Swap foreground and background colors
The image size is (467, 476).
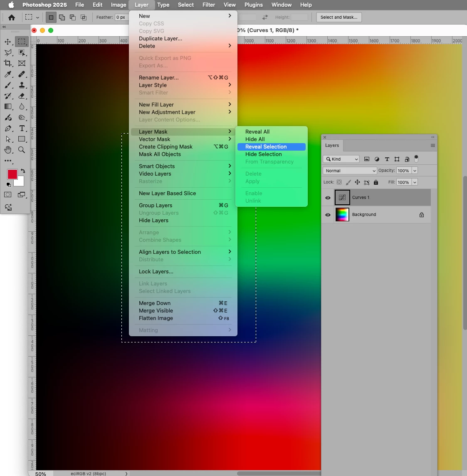click(x=23, y=171)
